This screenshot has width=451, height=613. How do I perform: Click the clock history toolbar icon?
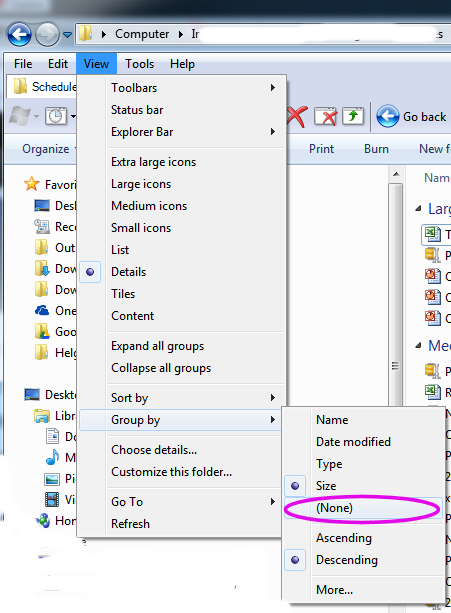tap(56, 116)
